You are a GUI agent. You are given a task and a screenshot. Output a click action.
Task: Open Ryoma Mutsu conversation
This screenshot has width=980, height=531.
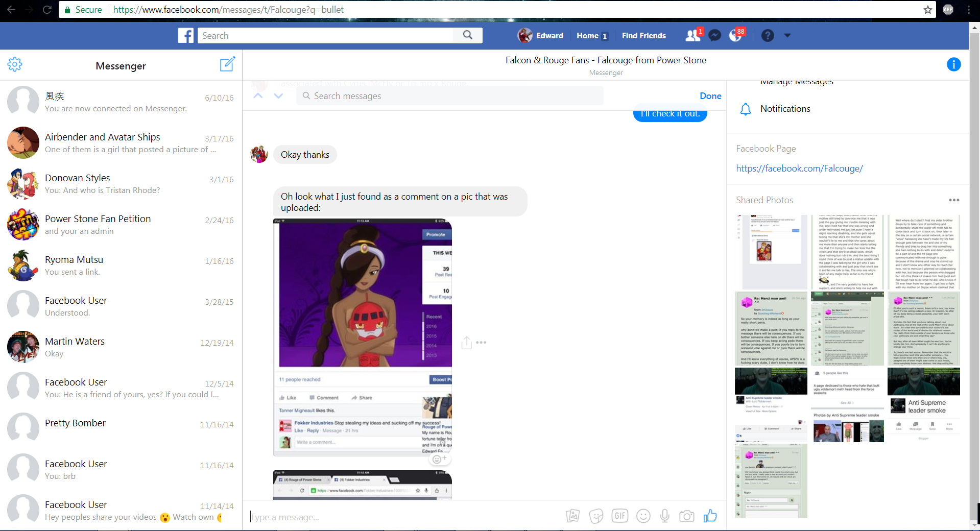click(121, 264)
